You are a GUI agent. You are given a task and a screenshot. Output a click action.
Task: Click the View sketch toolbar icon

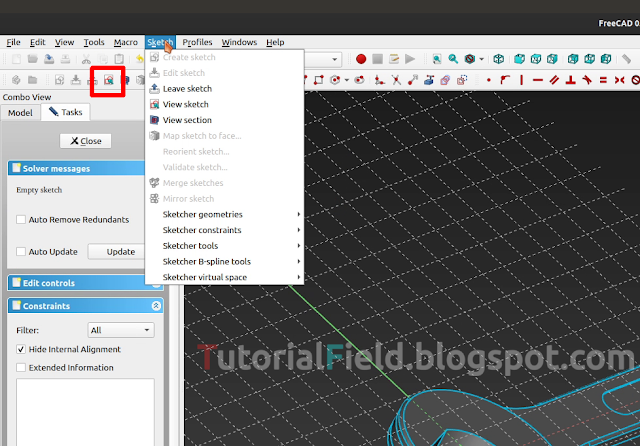(109, 80)
